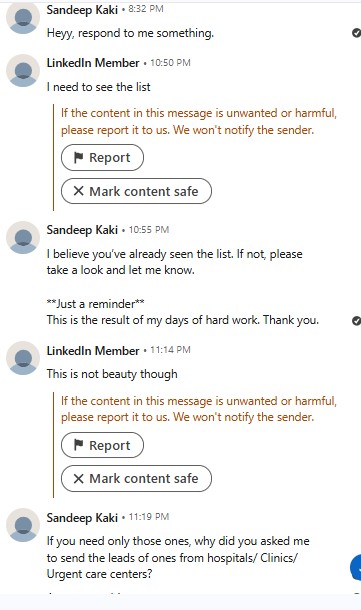
Task: Open LinkedIn Member avatar at 11:14 PM
Action: (23, 358)
